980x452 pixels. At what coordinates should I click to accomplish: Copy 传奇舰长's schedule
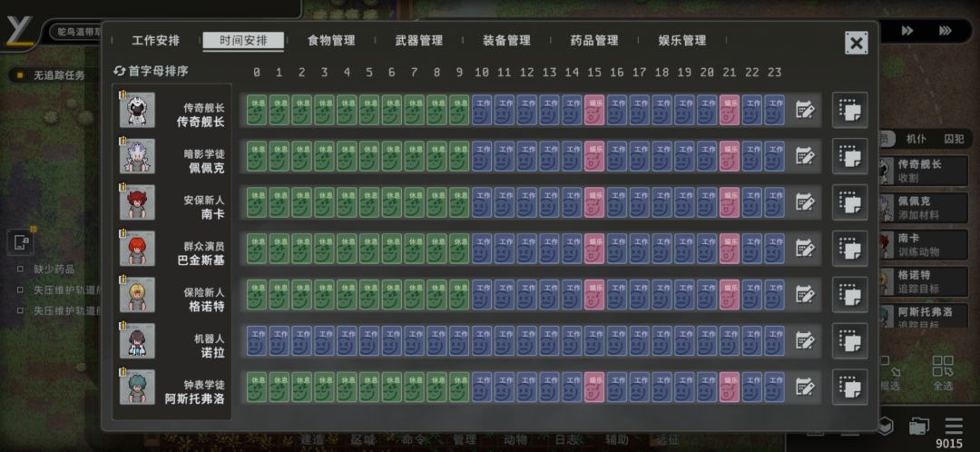point(850,110)
